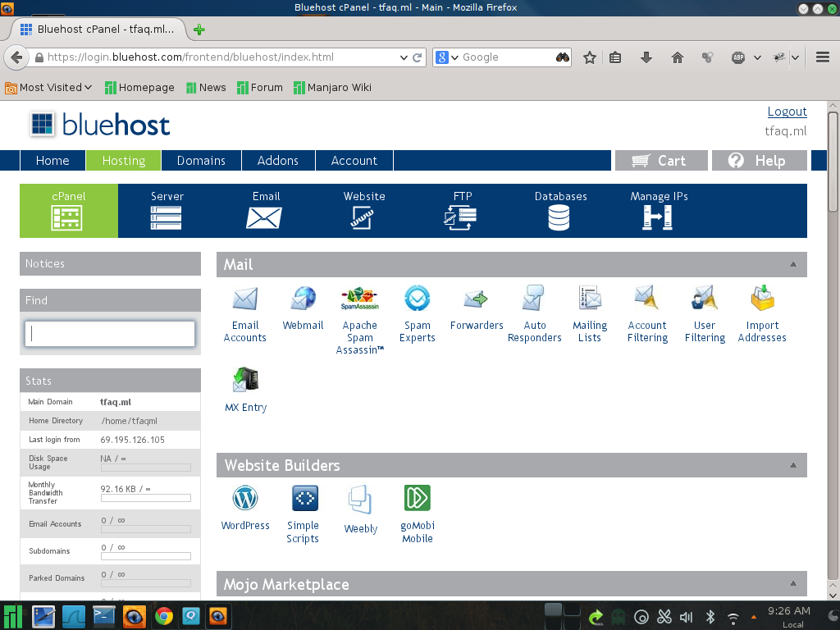
Task: Open Email Accounts icon in Mail
Action: point(244,299)
